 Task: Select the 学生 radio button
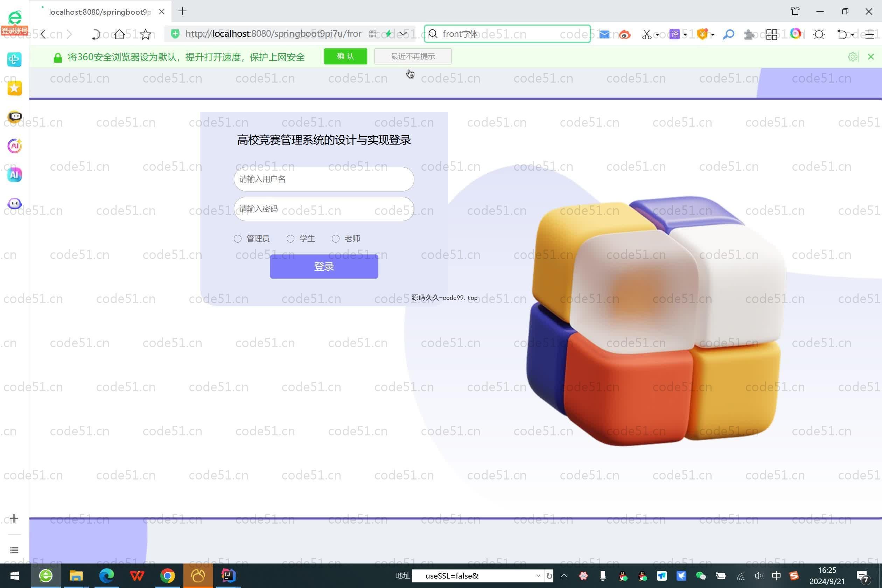[290, 239]
